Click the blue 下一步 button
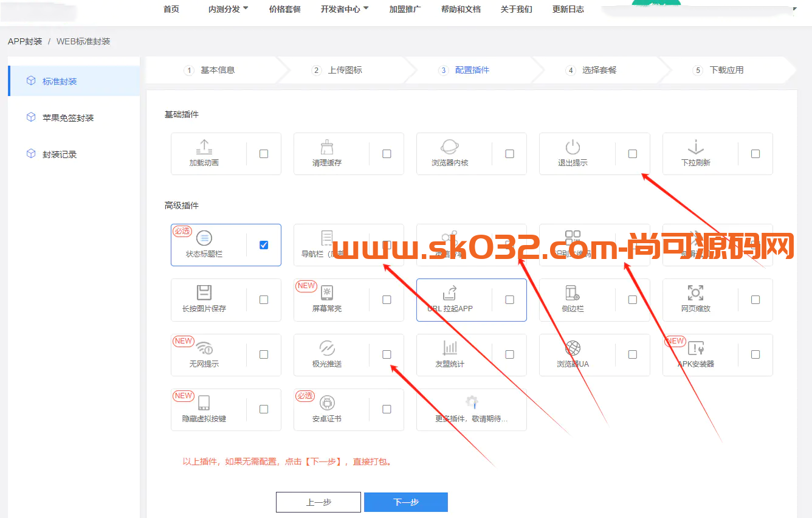812x518 pixels. click(406, 502)
